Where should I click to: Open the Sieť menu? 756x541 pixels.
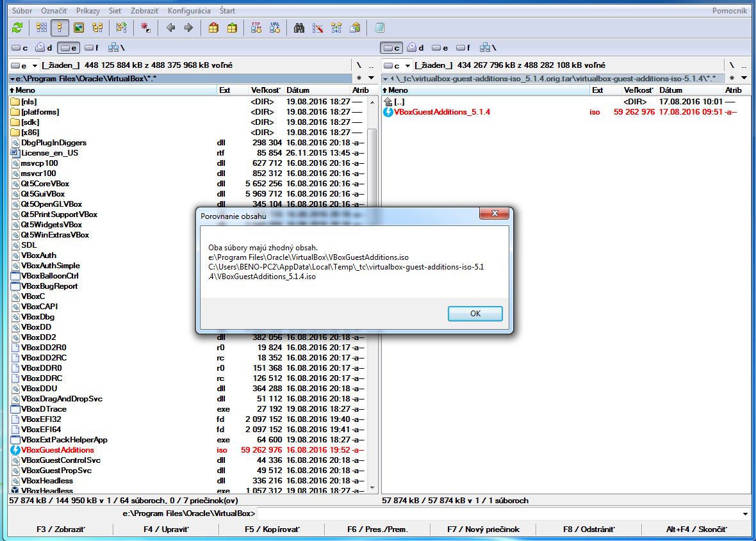(115, 11)
